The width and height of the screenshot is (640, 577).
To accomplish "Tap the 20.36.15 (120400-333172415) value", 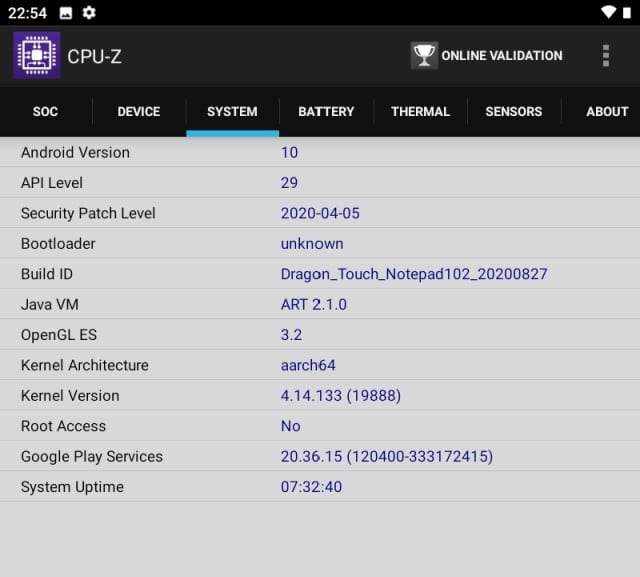I will point(387,456).
